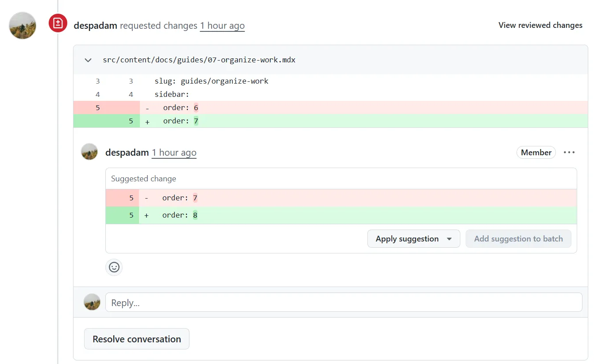Click into the Reply... text field

click(x=344, y=303)
